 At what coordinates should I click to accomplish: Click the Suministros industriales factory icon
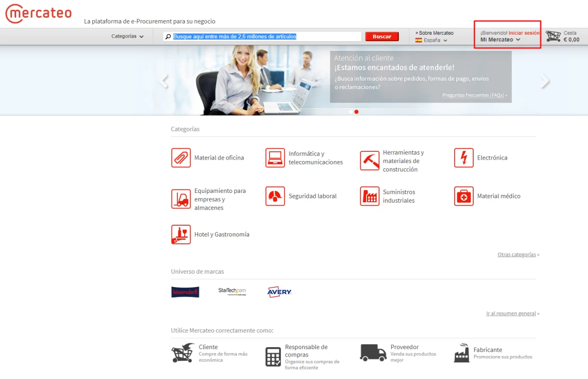(x=369, y=196)
